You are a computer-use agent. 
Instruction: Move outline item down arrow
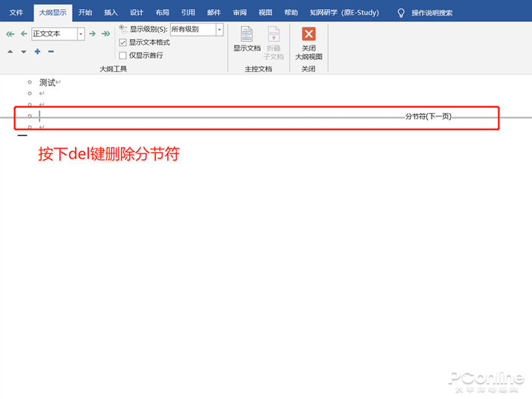(24, 52)
